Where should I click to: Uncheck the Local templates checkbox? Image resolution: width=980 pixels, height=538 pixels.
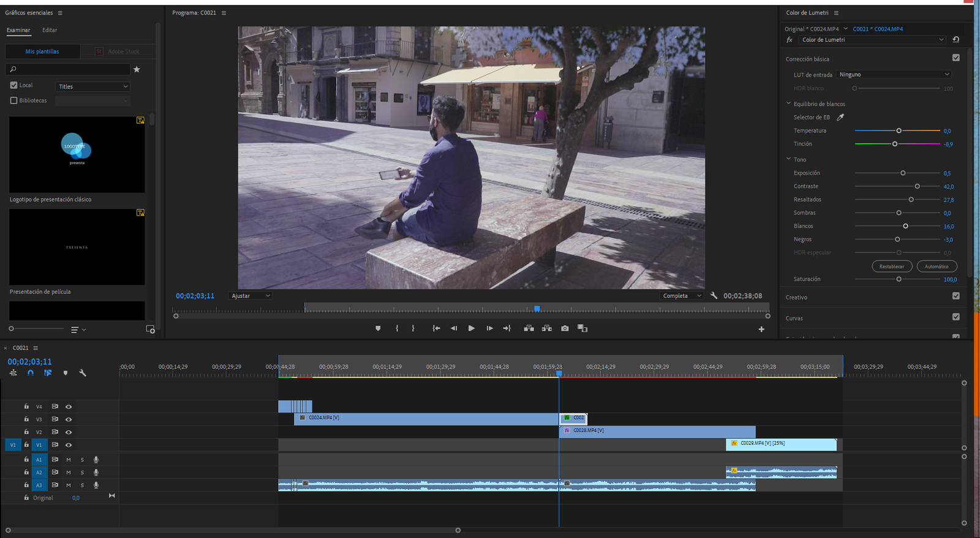click(x=14, y=85)
